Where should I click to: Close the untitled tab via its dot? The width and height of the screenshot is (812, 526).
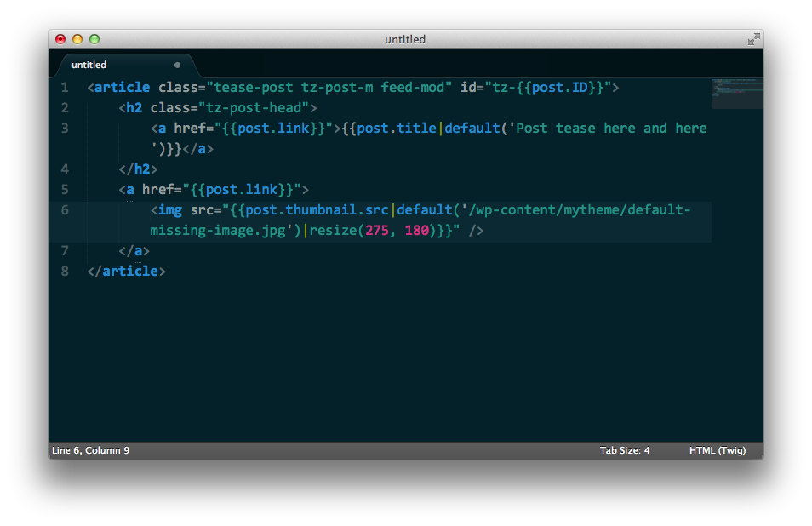(177, 66)
